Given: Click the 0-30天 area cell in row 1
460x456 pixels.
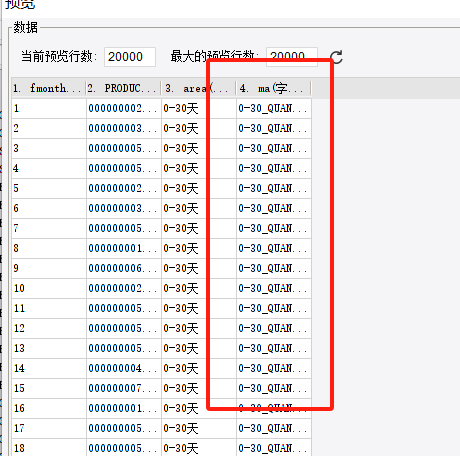Looking at the screenshot, I should point(199,108).
